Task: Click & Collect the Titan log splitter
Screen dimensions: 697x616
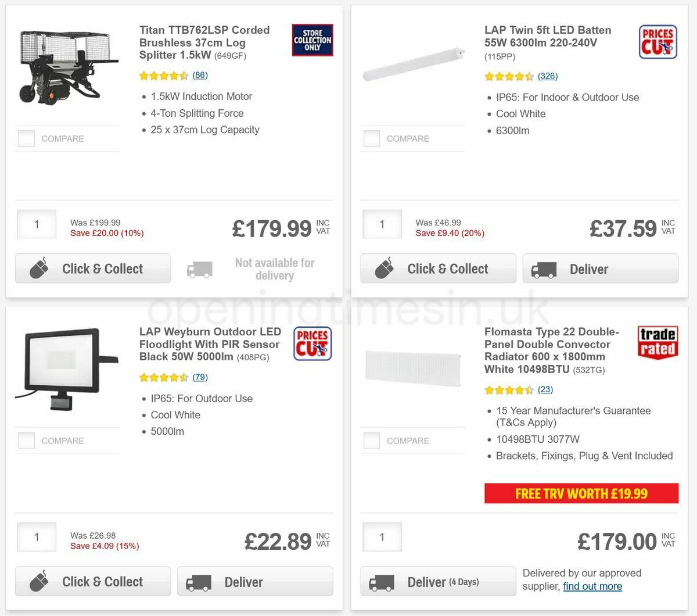Action: coord(93,268)
